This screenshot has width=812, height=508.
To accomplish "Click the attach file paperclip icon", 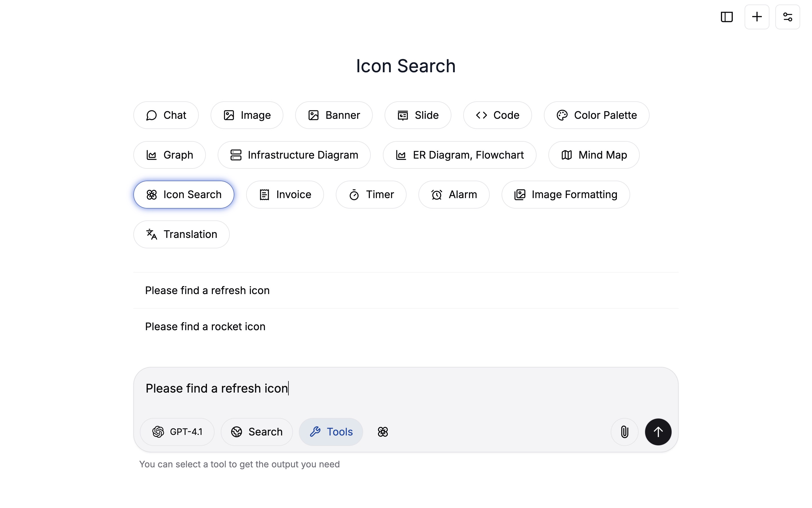I will pos(625,432).
